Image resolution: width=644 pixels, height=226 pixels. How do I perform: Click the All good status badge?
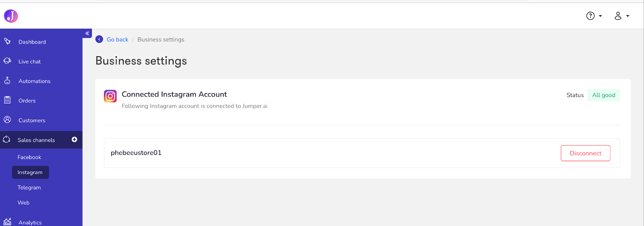pos(603,95)
